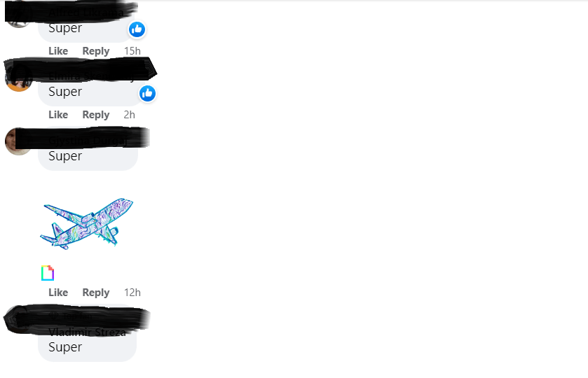Open the 12h timestamp link

tap(132, 292)
